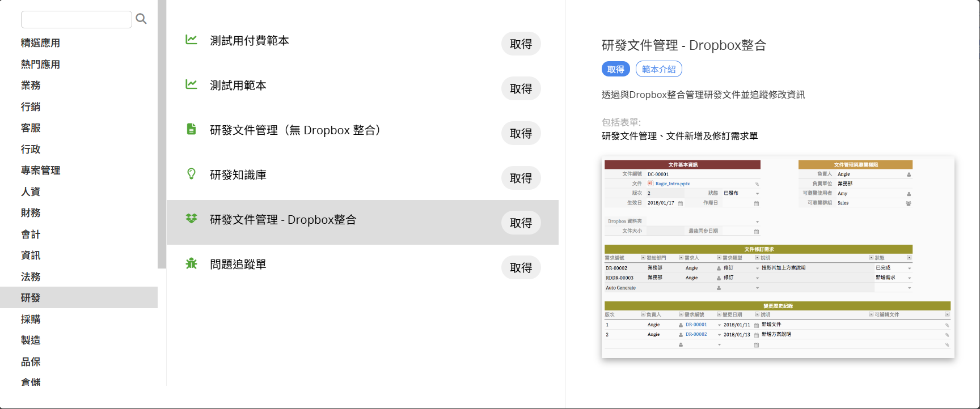This screenshot has height=409, width=980.
Task: Get the 測試用付費範本 template
Action: point(521,44)
